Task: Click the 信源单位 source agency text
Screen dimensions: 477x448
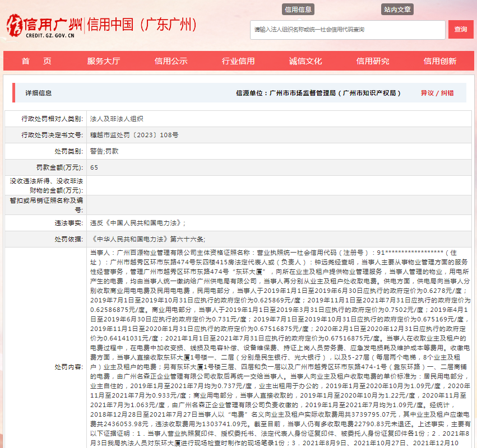Action: point(318,93)
